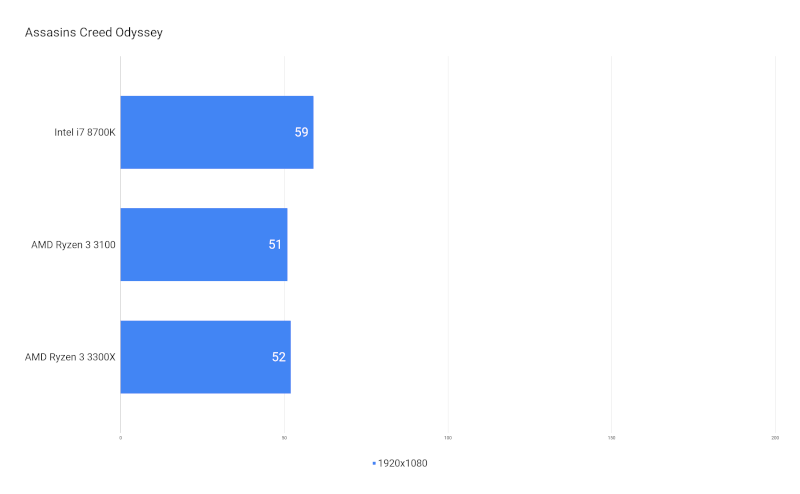Select the Intel i7 8700K bar
The image size is (800, 494).
click(217, 132)
